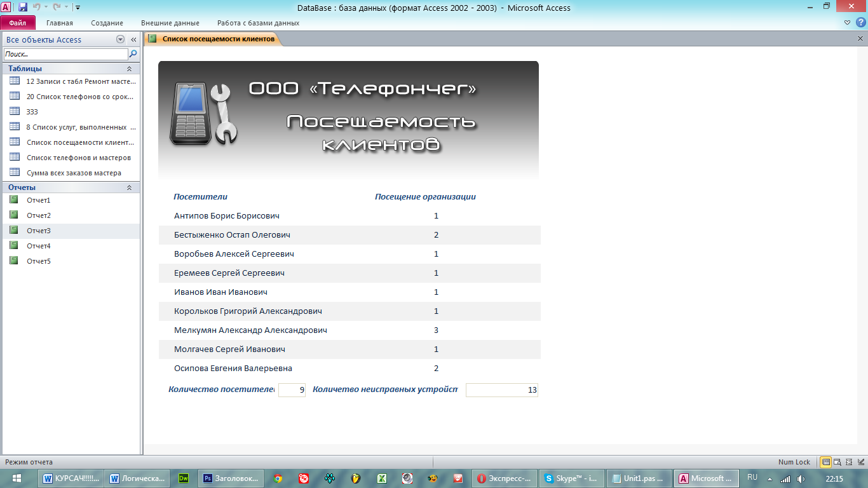The height and width of the screenshot is (488, 868).
Task: Select table 20 Список телефонов со срок
Action: tap(70, 97)
